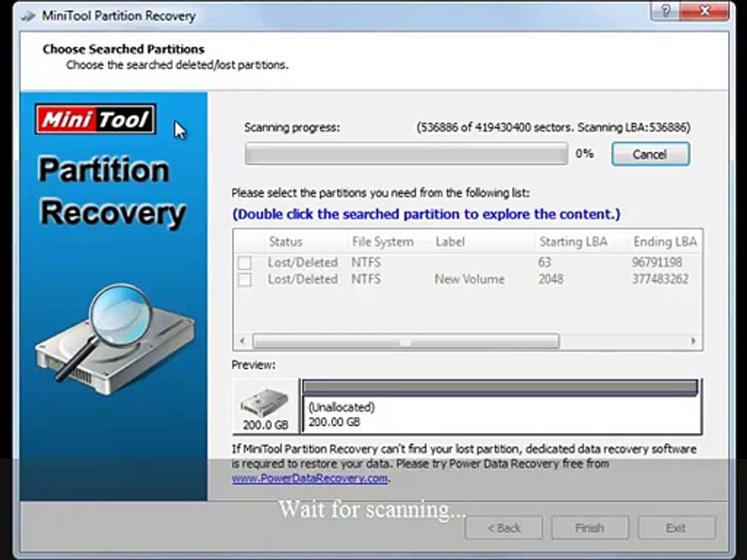This screenshot has width=747, height=560.
Task: Click the partition list horizontal scrollbar thumb
Action: (x=406, y=341)
